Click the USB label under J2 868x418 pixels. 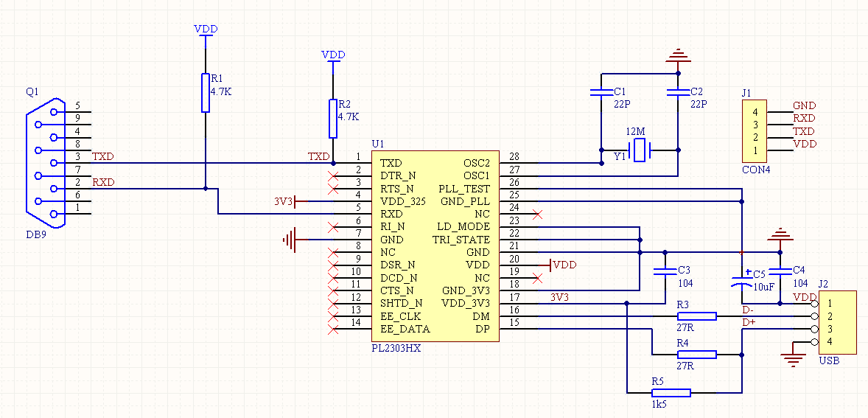[x=829, y=361]
